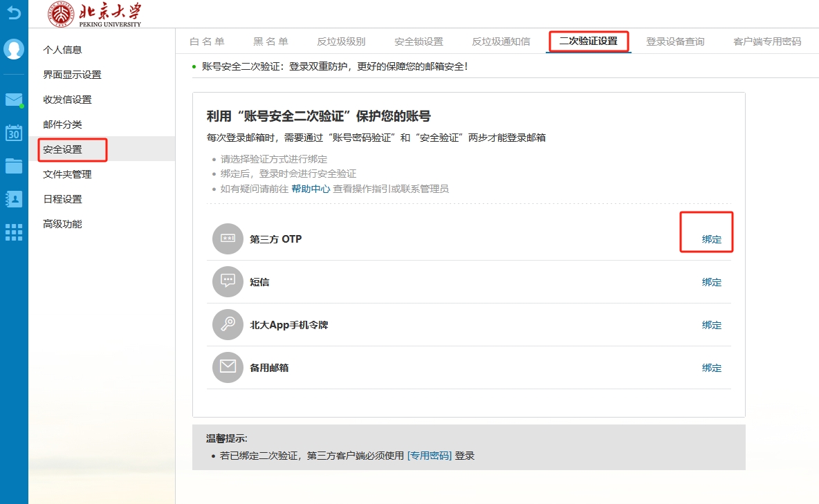Screen dimensions: 819x504
Task: Click the 备用邮箱 envelope icon
Action: point(228,368)
